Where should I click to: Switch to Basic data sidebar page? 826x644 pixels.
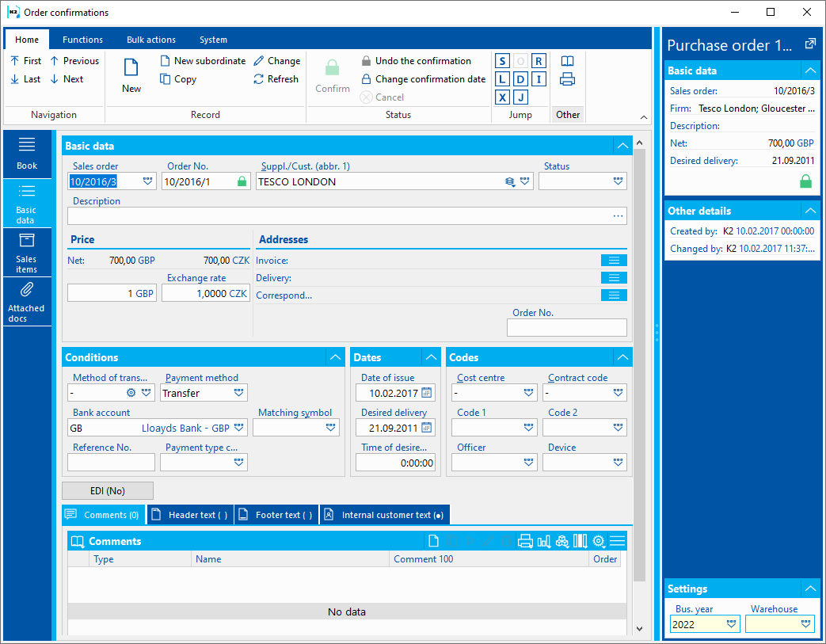click(27, 204)
